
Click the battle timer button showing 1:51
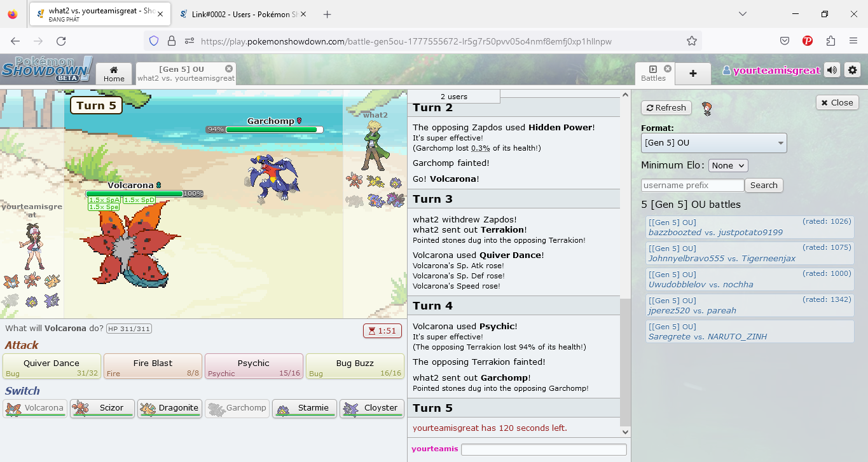(382, 330)
